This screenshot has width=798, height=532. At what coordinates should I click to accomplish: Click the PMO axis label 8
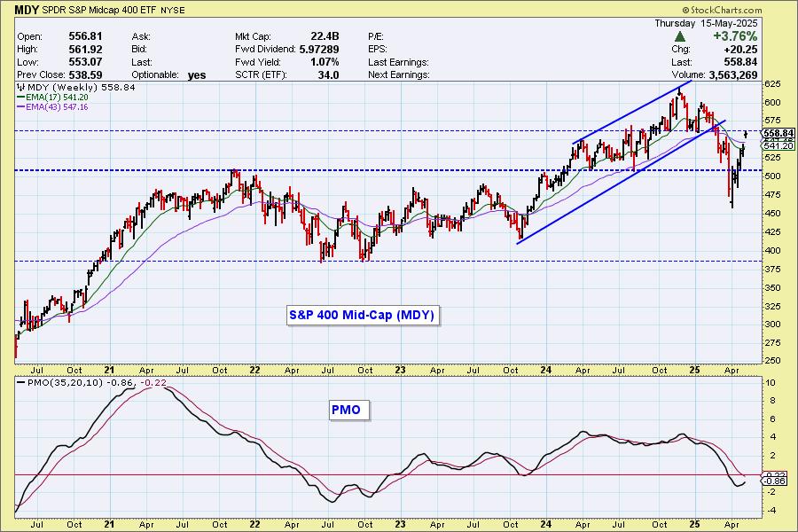[772, 401]
